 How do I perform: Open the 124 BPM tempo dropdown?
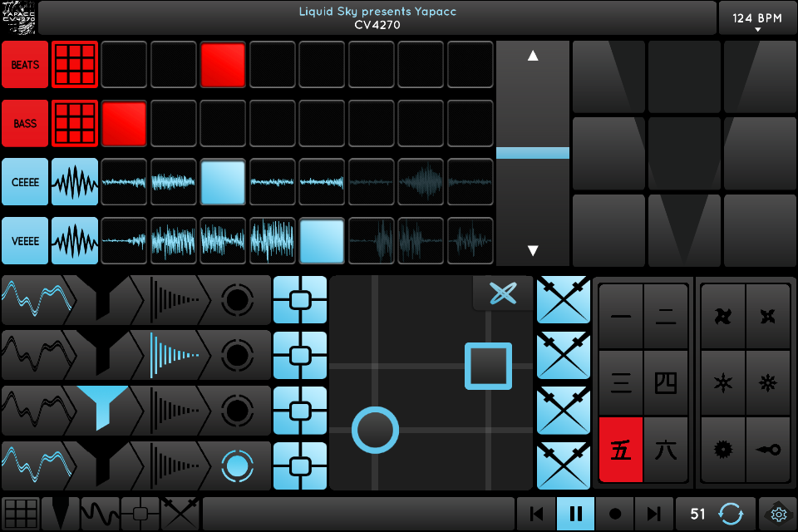(756, 19)
